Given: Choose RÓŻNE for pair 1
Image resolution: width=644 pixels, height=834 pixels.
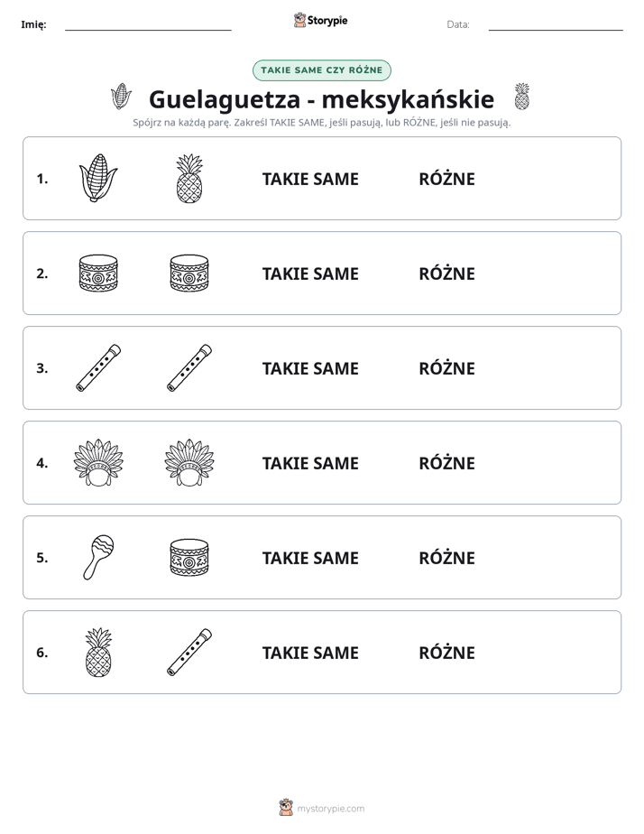Looking at the screenshot, I should (446, 179).
